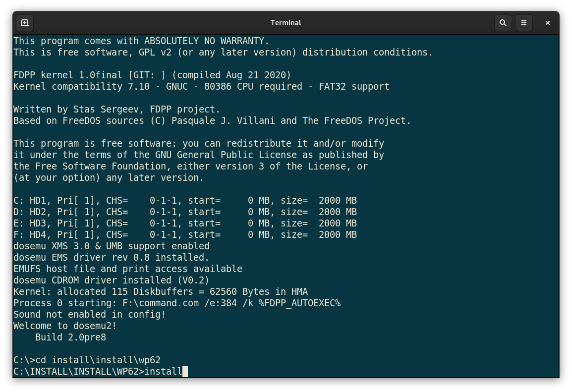The image size is (572, 392).
Task: Click the 'D: HD2' drive listing line
Action: tap(184, 212)
